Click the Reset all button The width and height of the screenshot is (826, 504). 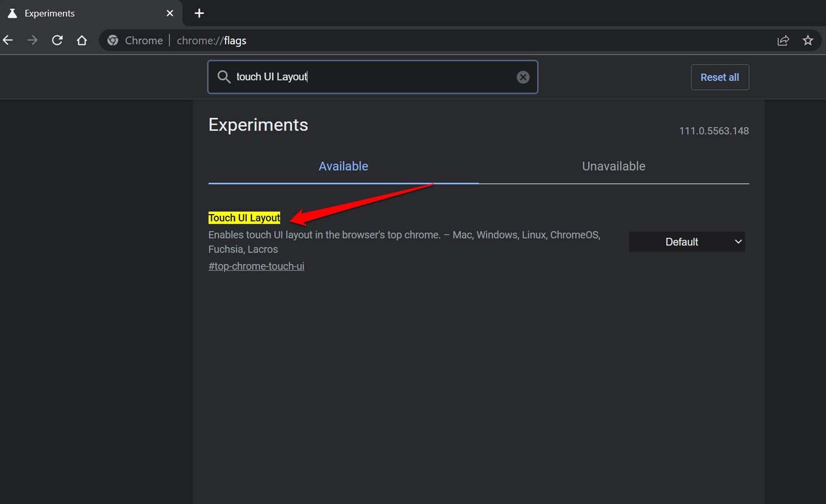coord(720,77)
